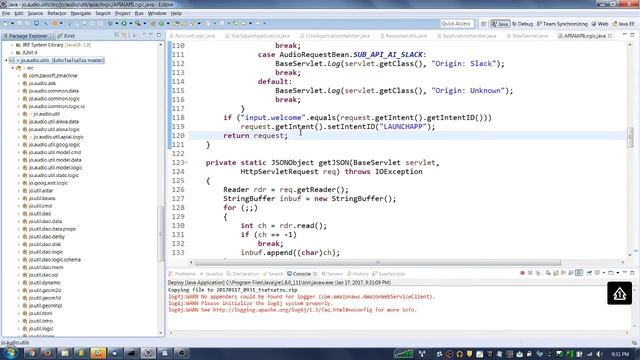Select the Javadoc tab
Image resolution: width=640 pixels, height=360 pixels.
pyautogui.click(x=211, y=274)
